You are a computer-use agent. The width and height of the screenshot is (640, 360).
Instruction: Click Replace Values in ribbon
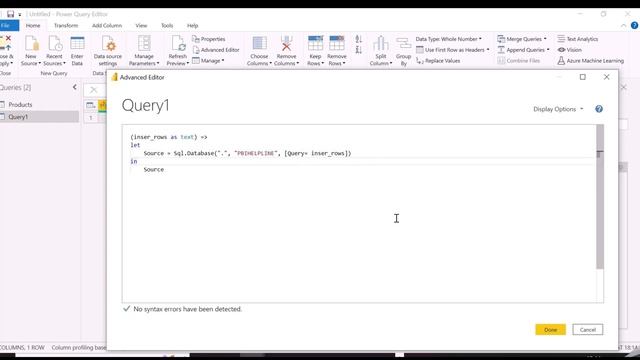438,61
